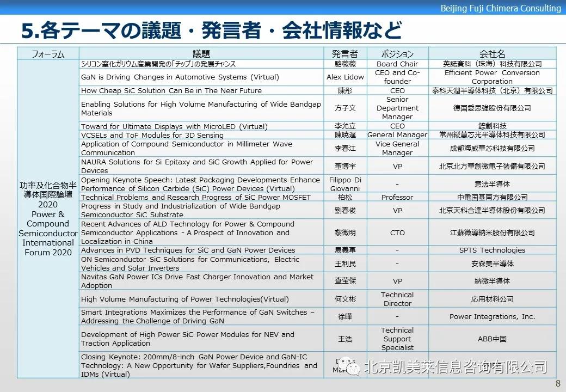Click the 'Board Chair' position cell
566x392 pixels.
(x=397, y=64)
